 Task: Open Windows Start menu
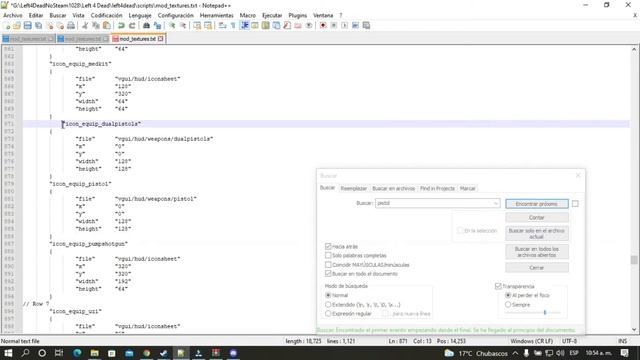(8, 353)
